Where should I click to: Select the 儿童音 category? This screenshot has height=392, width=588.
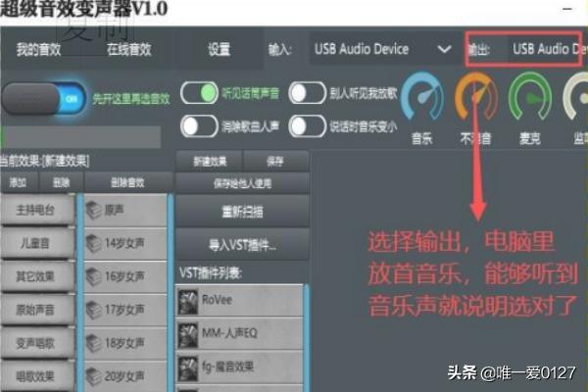[36, 243]
